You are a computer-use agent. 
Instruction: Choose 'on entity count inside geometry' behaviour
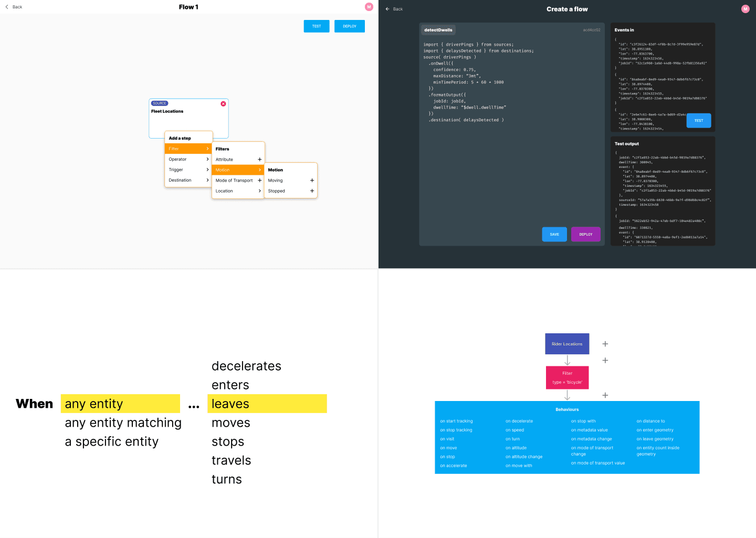tap(658, 451)
